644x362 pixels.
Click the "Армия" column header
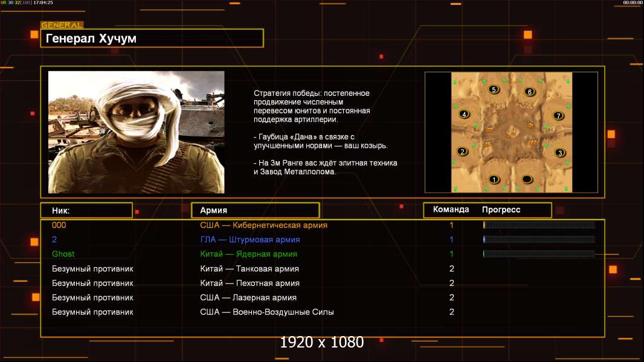255,211
